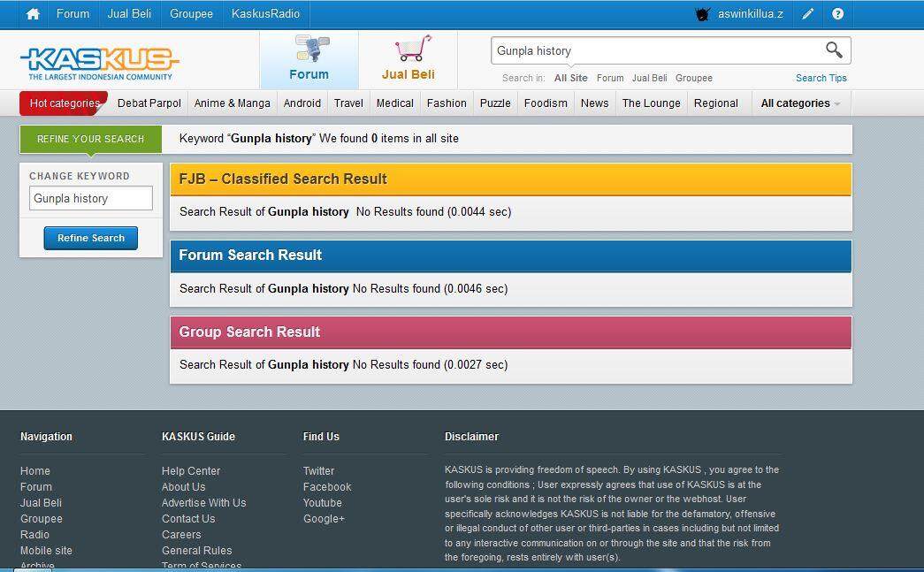Open the help question mark icon
The image size is (924, 572).
[837, 13]
